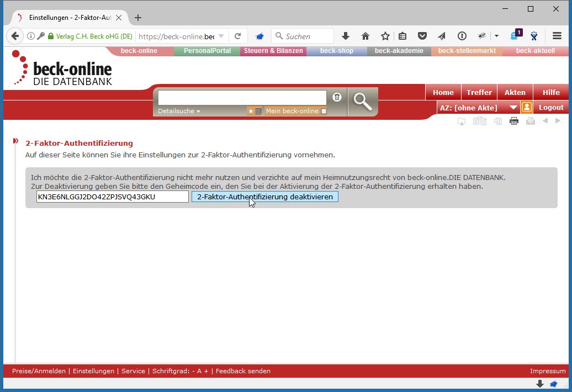This screenshot has height=392, width=572.
Task: Close the Einstellungen browser tab
Action: (x=119, y=18)
